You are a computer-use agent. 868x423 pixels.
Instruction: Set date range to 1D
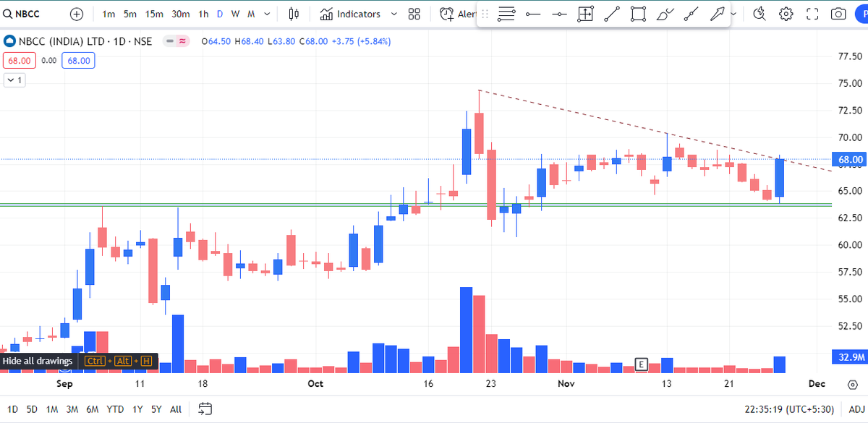(x=12, y=409)
